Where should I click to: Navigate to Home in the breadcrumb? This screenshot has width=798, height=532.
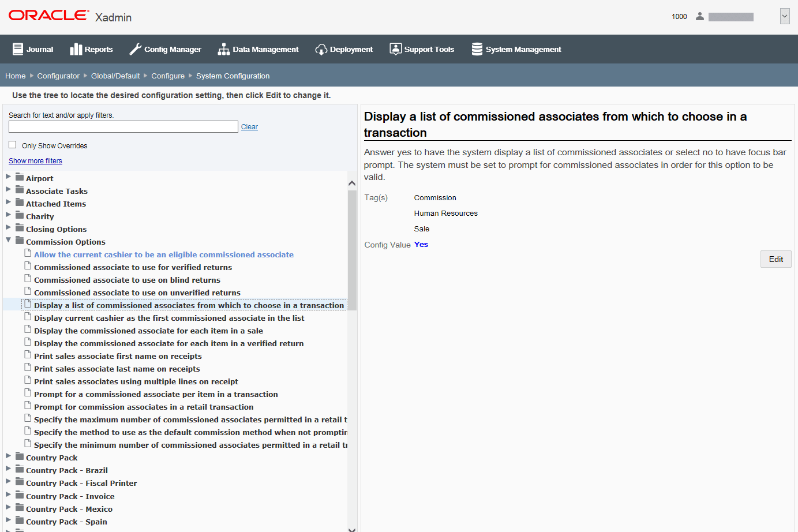coord(15,76)
